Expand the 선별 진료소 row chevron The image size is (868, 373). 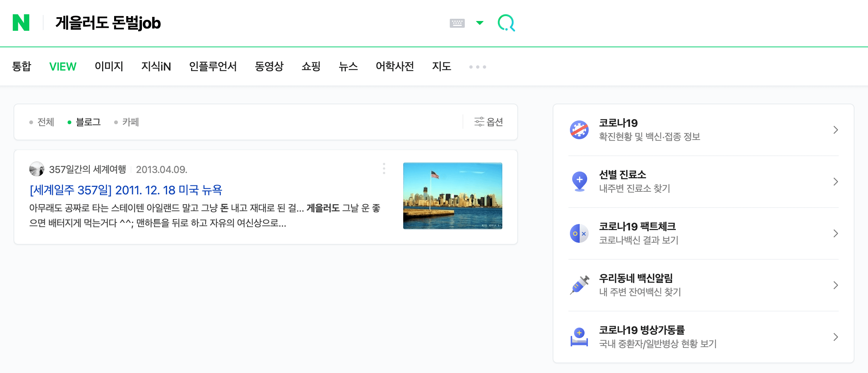coord(835,182)
